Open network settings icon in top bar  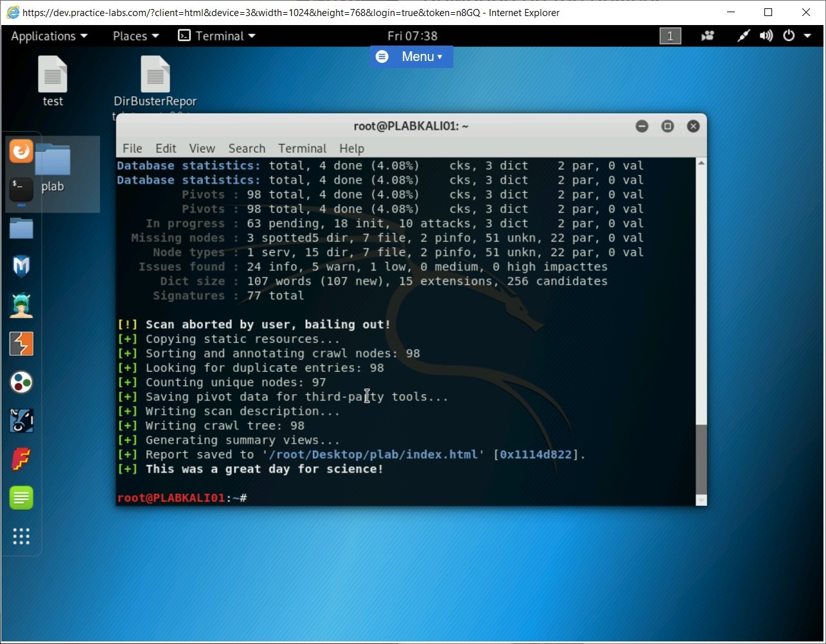tap(743, 36)
